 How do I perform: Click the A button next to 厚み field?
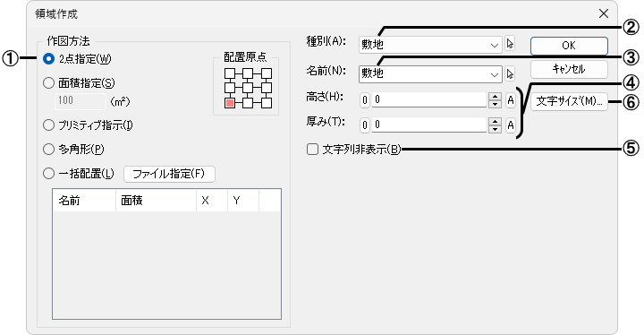(510, 125)
